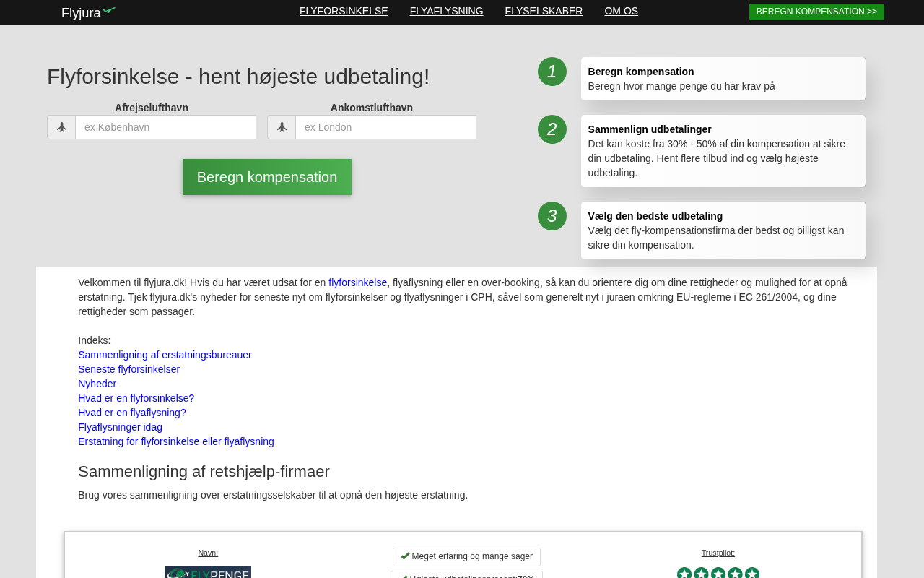Click the Meget erfaring og mange sager badge
Screen dimensions: 924x578
466,556
